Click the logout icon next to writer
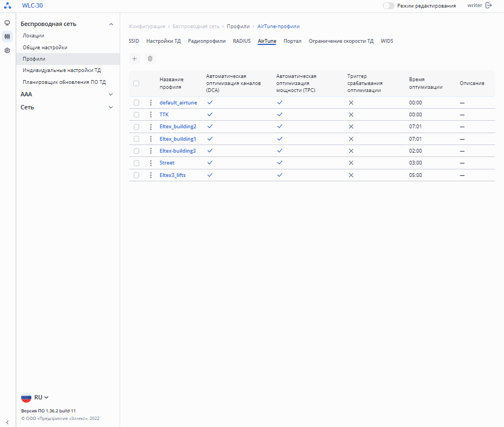 click(x=489, y=5)
